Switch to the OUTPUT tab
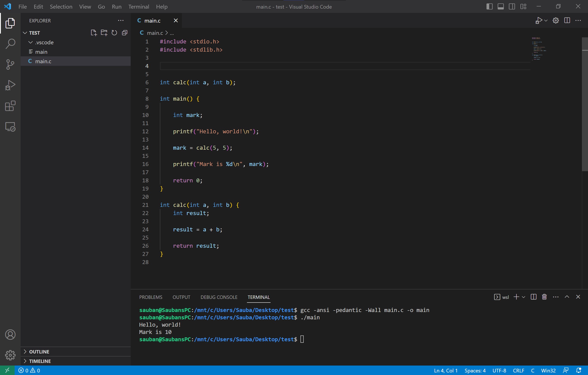This screenshot has height=375, width=588. 181,297
